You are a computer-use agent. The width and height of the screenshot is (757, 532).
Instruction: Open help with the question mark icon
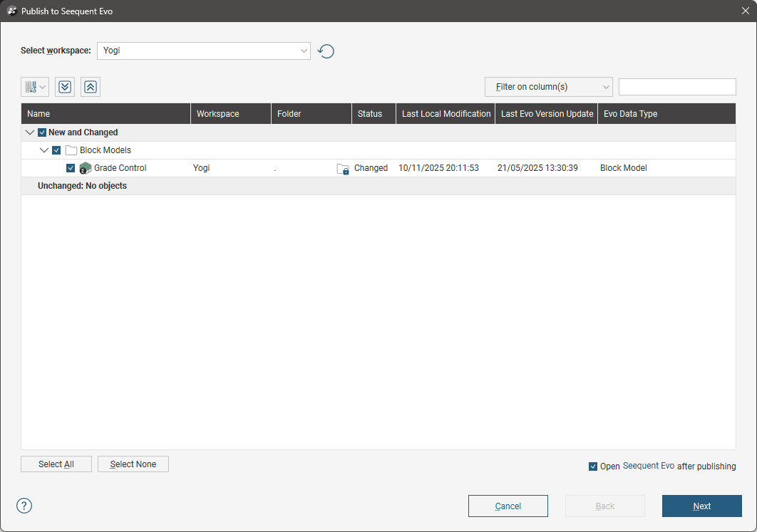pyautogui.click(x=24, y=506)
